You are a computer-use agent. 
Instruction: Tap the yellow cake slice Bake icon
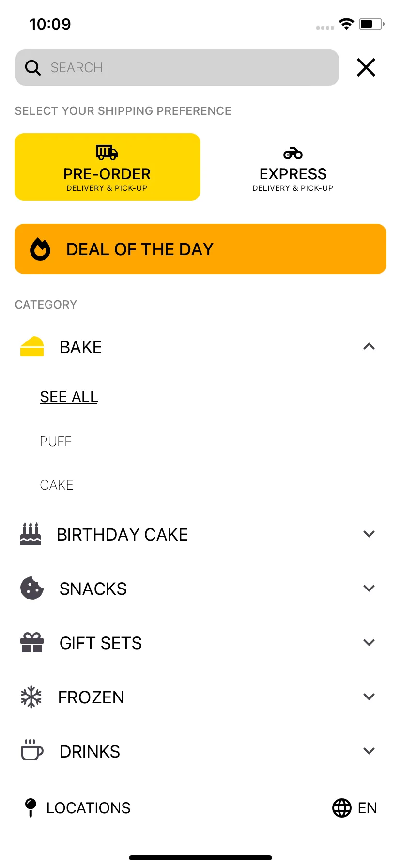click(32, 346)
